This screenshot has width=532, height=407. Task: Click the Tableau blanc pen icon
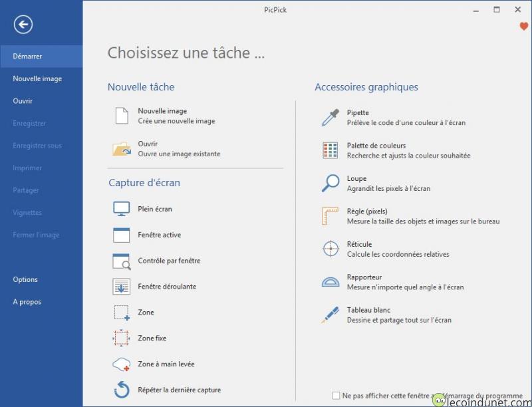[x=330, y=315]
